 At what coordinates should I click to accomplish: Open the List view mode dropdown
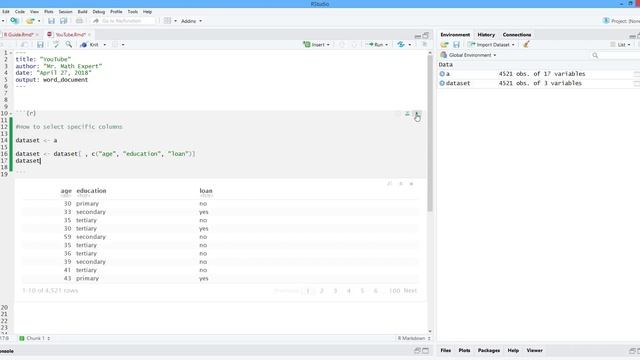pos(620,44)
